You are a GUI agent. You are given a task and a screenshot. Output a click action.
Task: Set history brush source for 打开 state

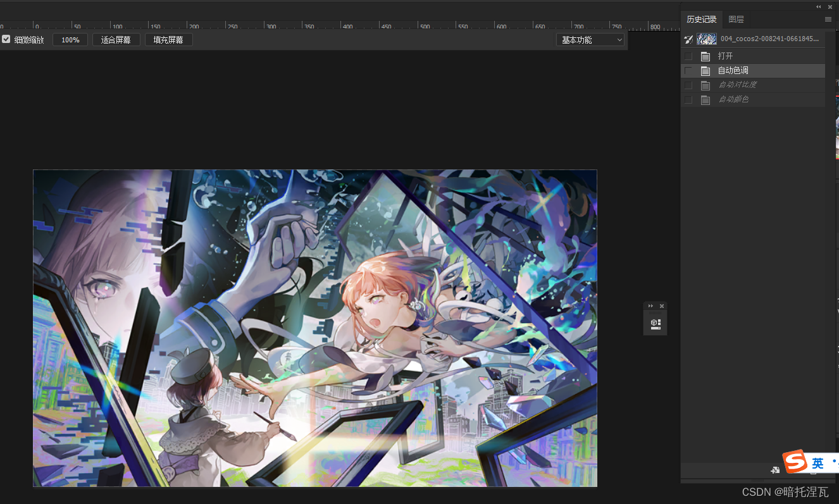(x=688, y=56)
